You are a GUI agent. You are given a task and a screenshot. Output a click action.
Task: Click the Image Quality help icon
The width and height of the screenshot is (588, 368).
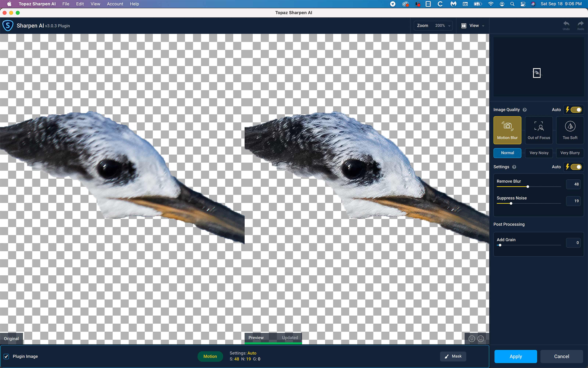click(525, 110)
